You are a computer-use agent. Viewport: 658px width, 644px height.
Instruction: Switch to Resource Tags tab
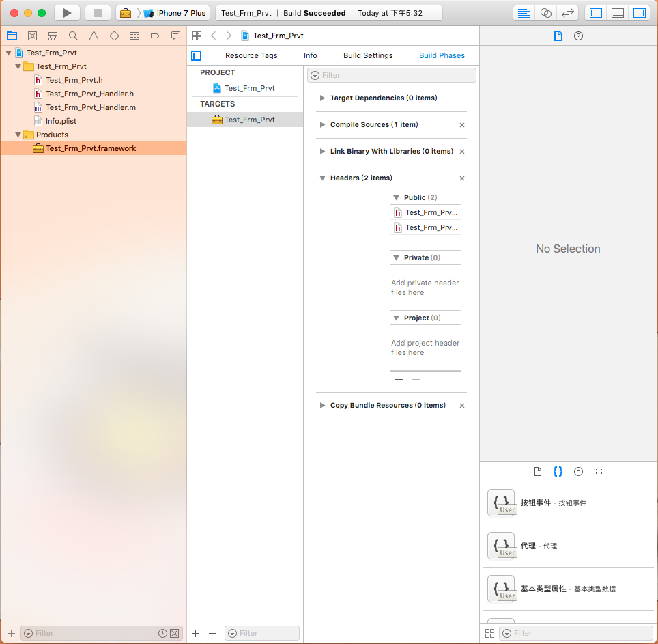point(251,55)
